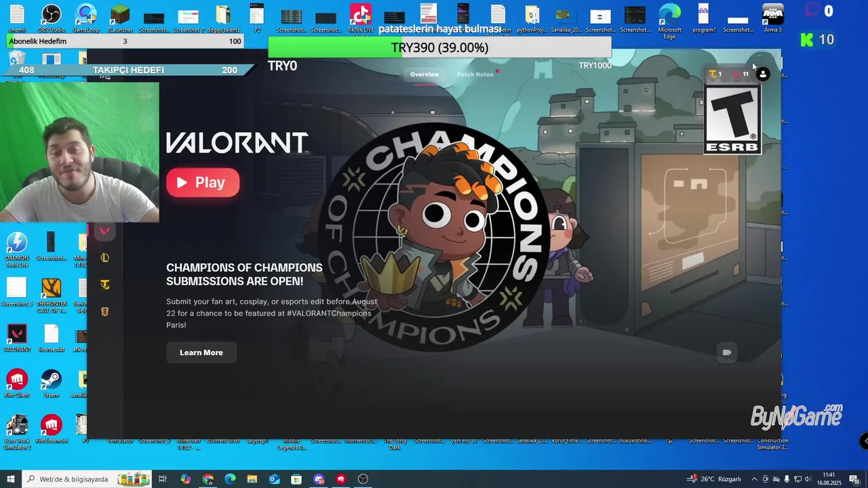Switch to Riot Client on the taskbar
The height and width of the screenshot is (488, 868).
(x=341, y=479)
